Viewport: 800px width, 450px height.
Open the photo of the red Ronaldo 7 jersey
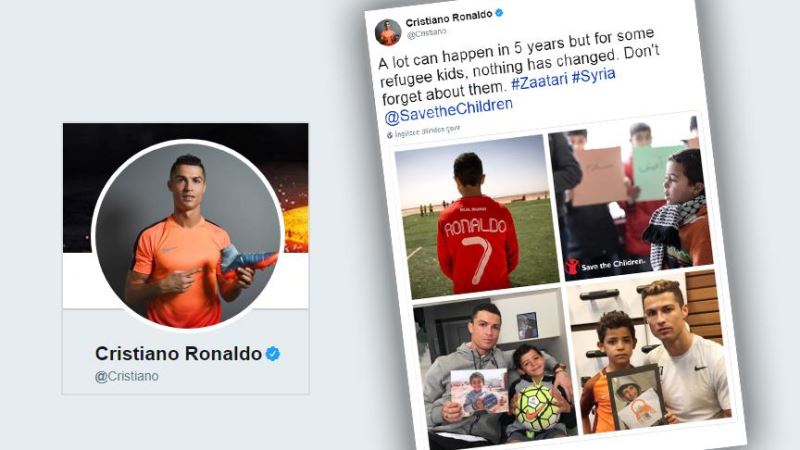[477, 216]
